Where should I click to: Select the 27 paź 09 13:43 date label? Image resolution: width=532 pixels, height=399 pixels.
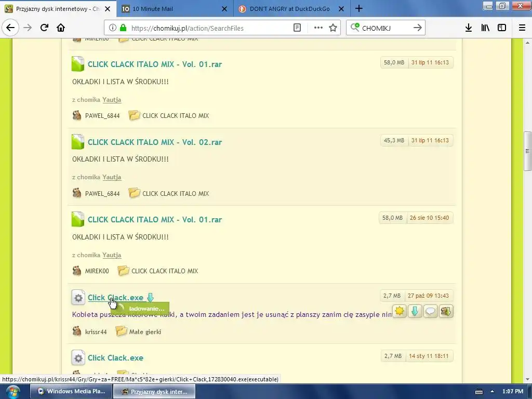pos(428,296)
